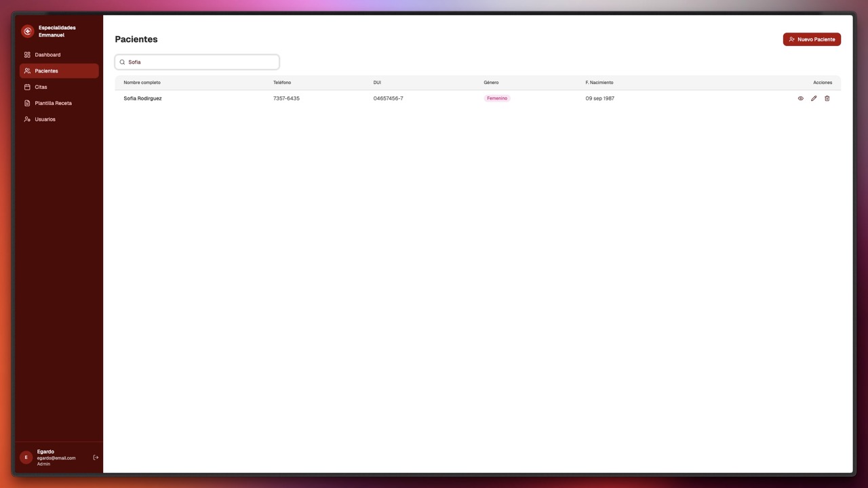Open the Dashboard page from sidebar
The height and width of the screenshot is (488, 868).
coord(47,55)
